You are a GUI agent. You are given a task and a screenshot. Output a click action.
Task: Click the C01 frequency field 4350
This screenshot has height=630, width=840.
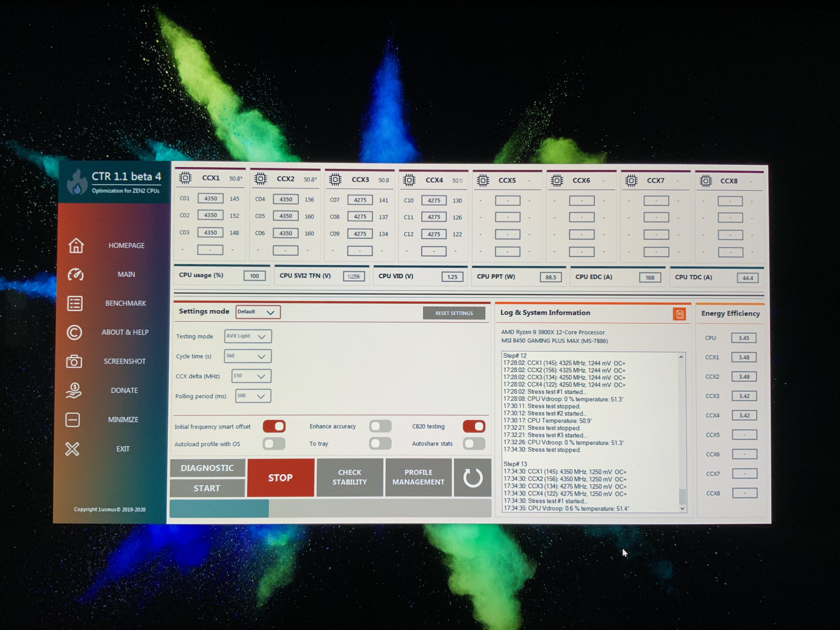pos(210,198)
